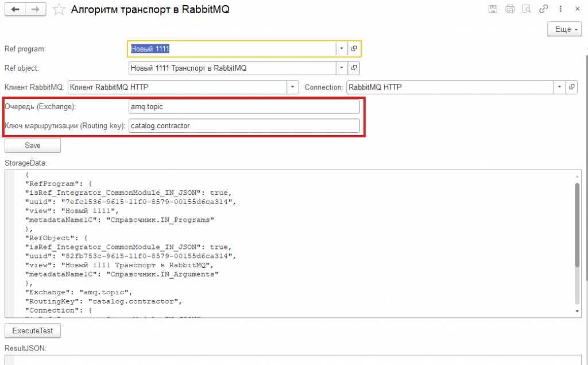588x365 pixels.
Task: Add form to favorites with star icon
Action: [x=58, y=10]
